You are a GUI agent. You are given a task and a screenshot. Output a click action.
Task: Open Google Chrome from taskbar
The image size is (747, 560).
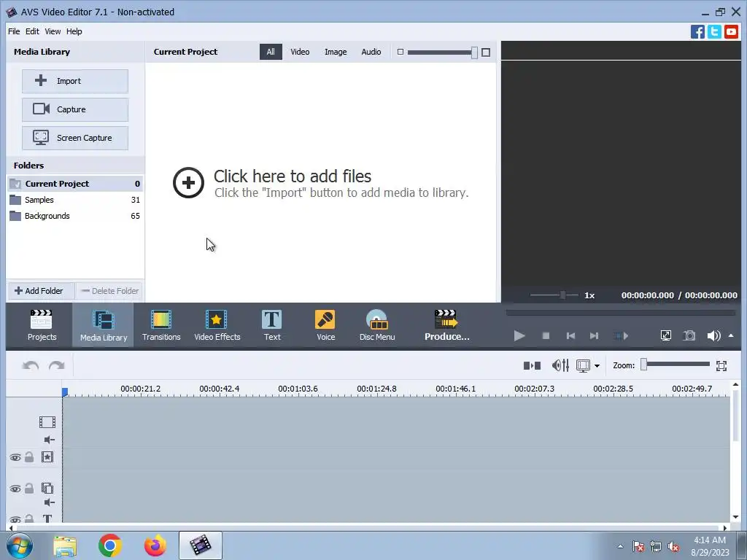[x=109, y=545]
